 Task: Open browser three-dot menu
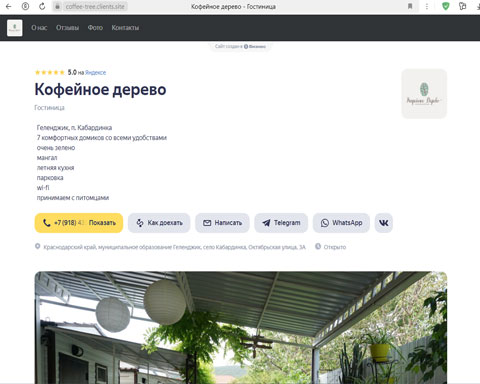[x=427, y=6]
